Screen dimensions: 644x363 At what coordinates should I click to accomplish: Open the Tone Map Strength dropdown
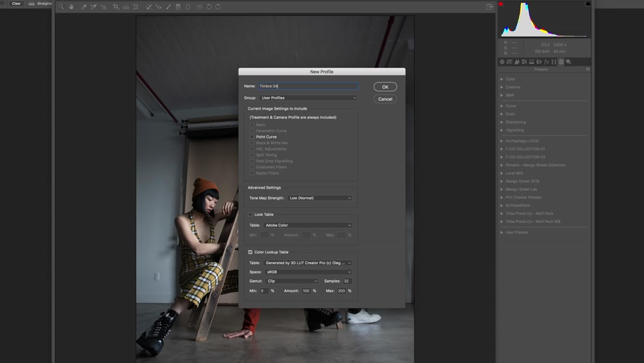tap(320, 198)
